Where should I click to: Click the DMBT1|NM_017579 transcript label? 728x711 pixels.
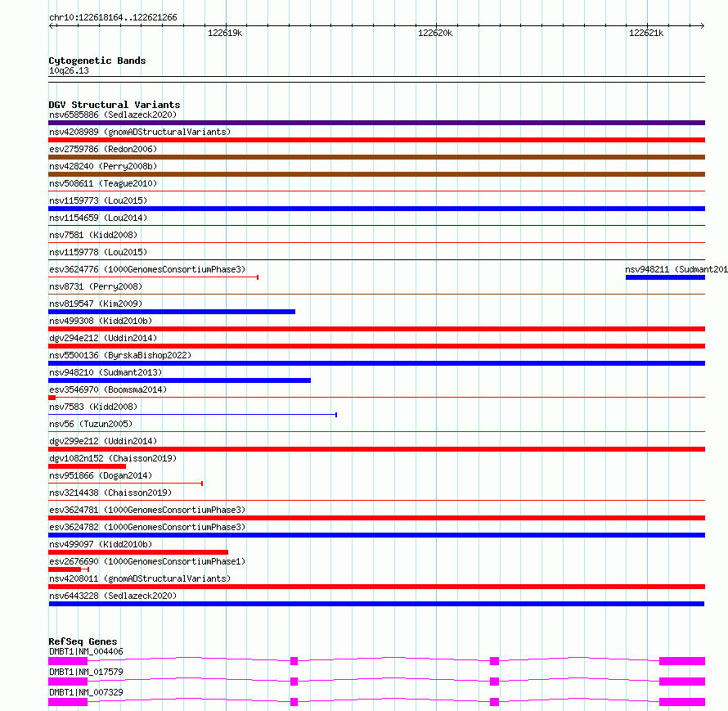(x=86, y=672)
